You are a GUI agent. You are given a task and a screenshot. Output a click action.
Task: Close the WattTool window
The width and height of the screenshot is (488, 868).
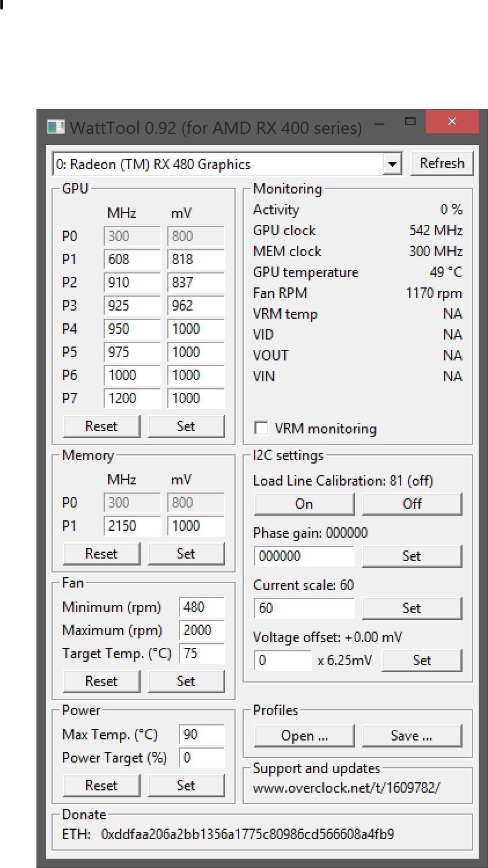pyautogui.click(x=452, y=121)
